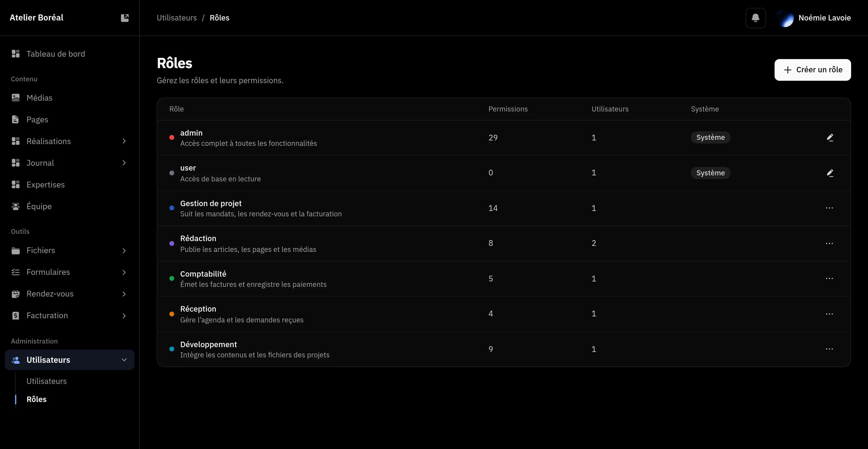Click the Tableau de bord grid icon

point(15,54)
